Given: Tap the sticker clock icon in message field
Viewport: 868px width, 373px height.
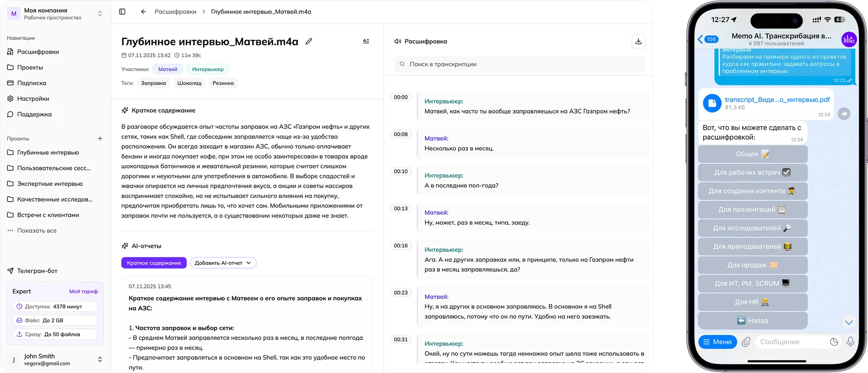Looking at the screenshot, I should pyautogui.click(x=834, y=342).
